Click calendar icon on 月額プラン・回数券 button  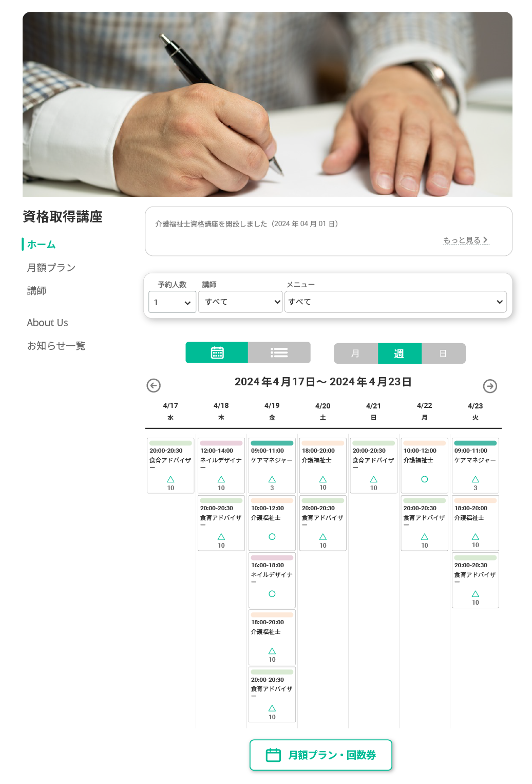(273, 755)
